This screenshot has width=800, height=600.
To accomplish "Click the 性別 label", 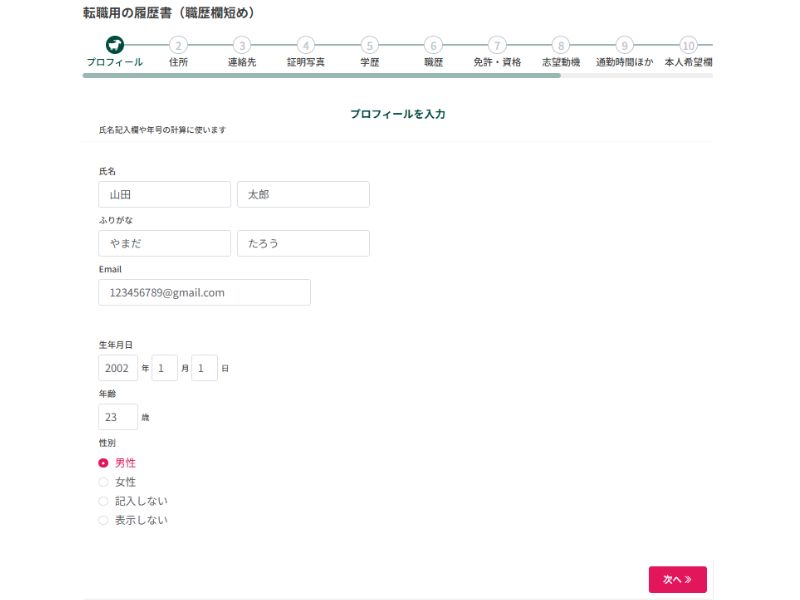I will (x=107, y=443).
